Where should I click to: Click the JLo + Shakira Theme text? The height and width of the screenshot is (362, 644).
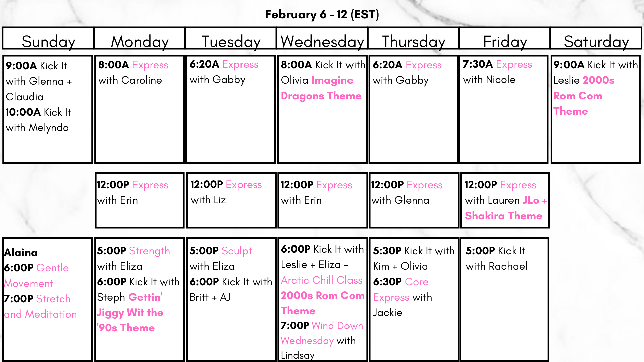506,208
